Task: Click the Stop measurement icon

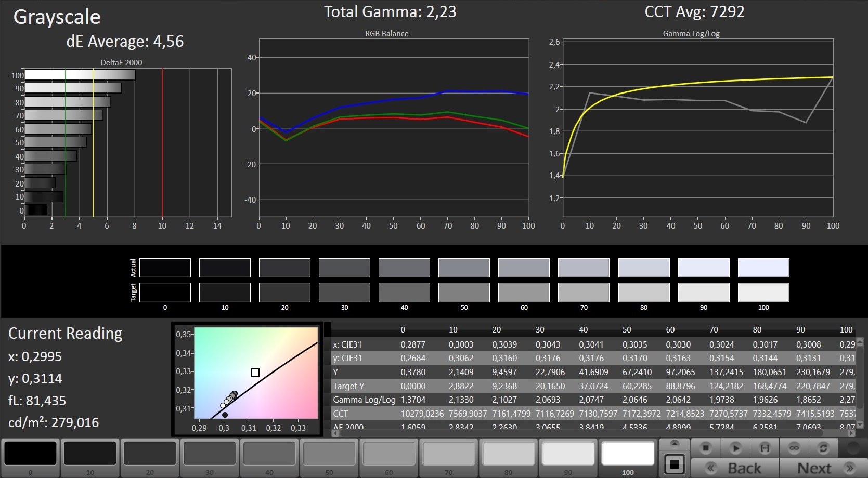Action: pyautogui.click(x=706, y=448)
